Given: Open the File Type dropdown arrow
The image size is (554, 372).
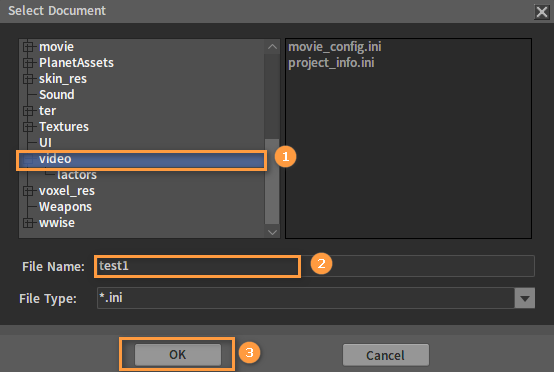Looking at the screenshot, I should click(525, 299).
